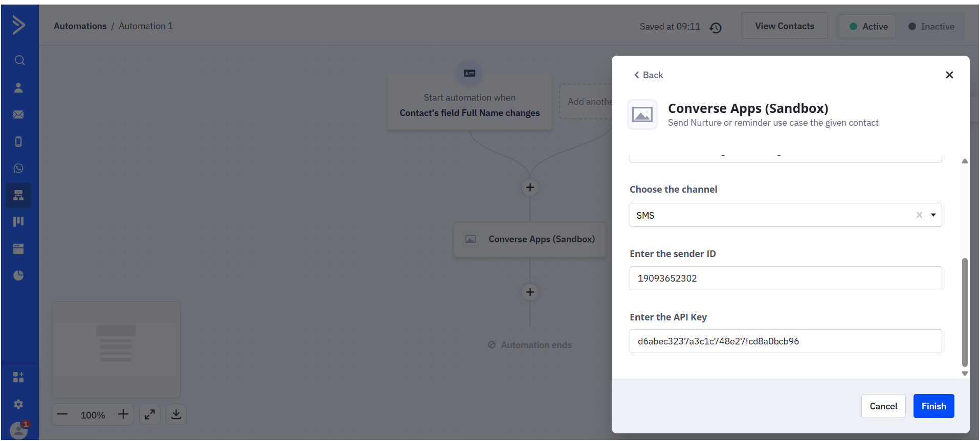Open Campaigns via the envelope sidebar icon

coord(18,114)
